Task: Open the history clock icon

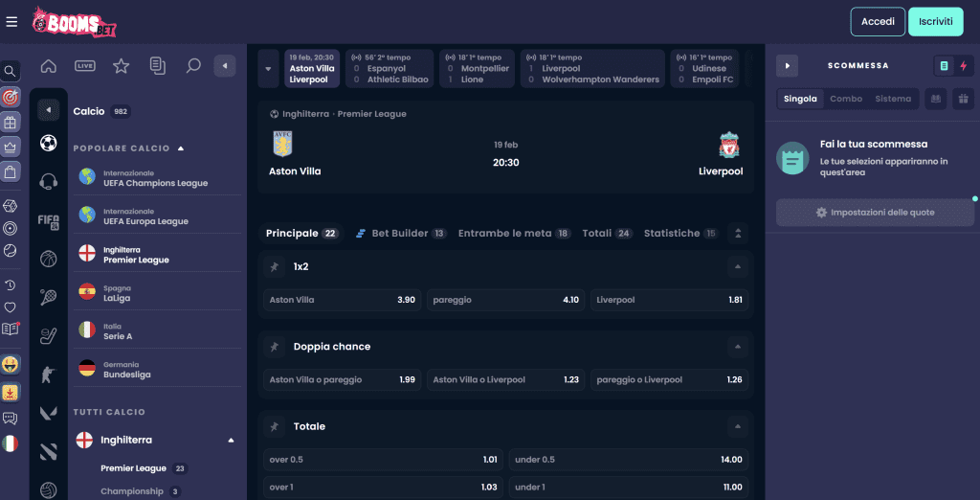Action: click(10, 285)
